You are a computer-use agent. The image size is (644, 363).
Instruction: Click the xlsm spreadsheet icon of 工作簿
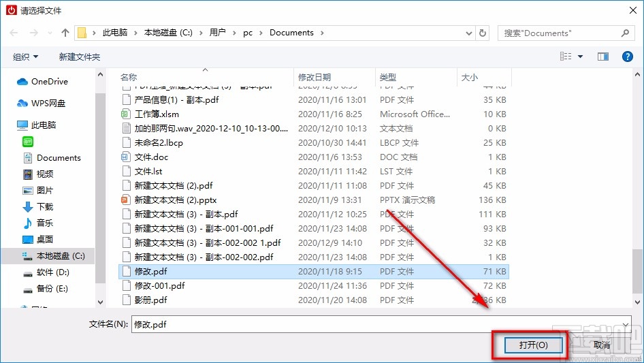coord(126,114)
